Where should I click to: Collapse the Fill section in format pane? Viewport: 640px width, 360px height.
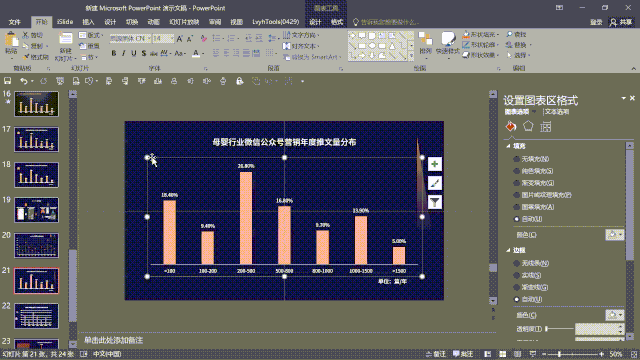pos(508,146)
